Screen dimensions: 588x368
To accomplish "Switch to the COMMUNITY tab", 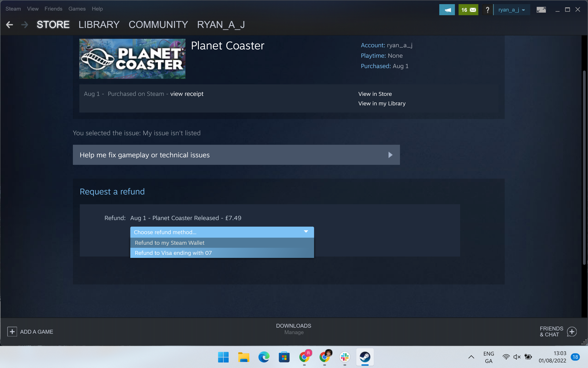I will pyautogui.click(x=158, y=25).
